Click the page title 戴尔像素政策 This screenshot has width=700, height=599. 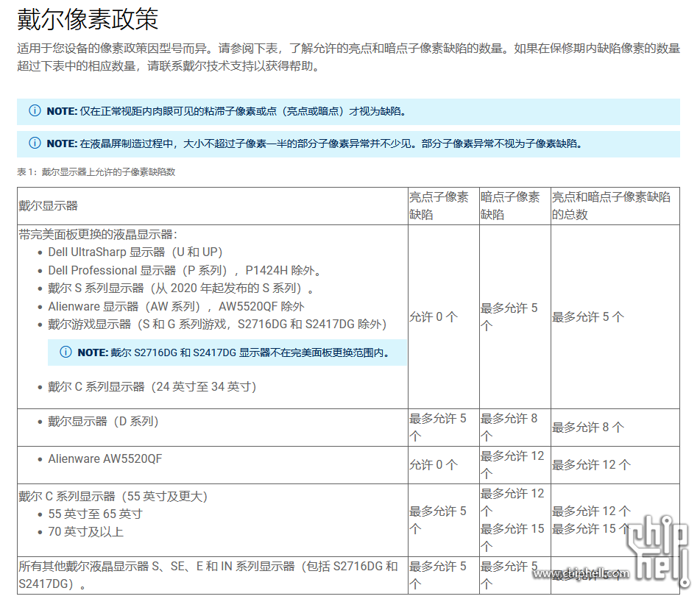88,20
